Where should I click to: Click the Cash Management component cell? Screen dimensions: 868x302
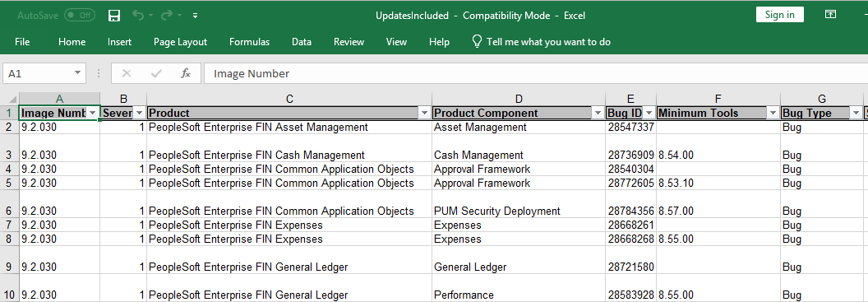[519, 148]
